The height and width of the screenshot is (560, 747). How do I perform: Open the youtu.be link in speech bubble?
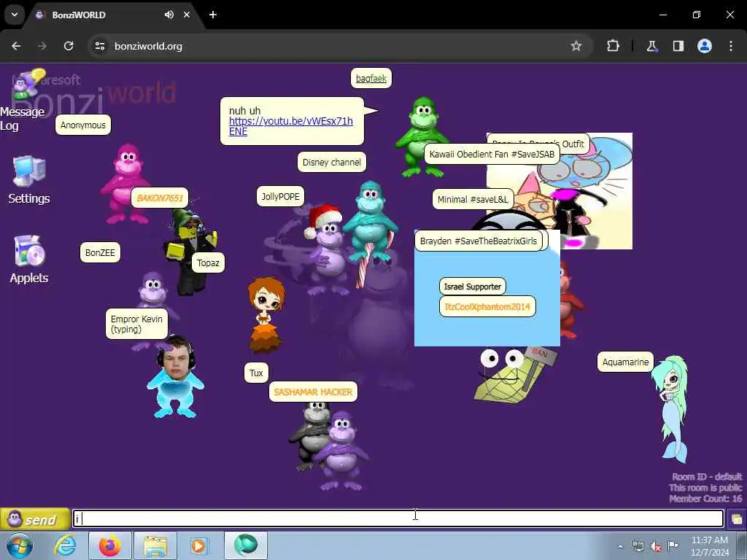290,126
